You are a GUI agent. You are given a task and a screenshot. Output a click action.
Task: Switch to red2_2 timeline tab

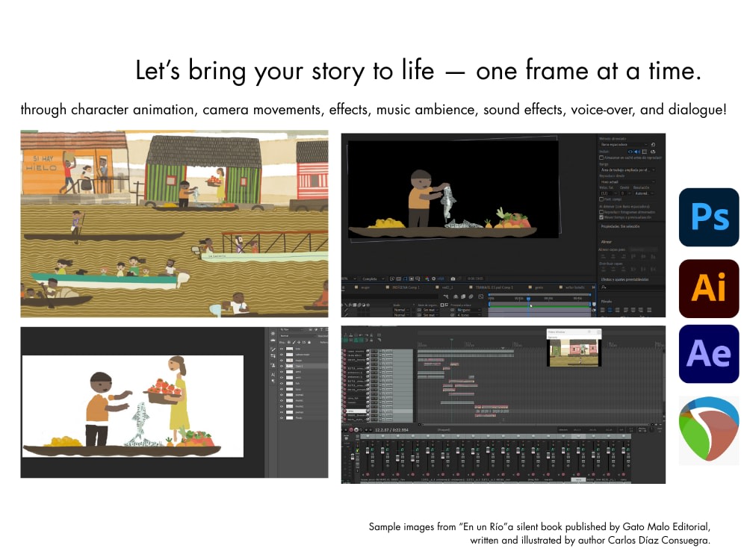click(447, 287)
